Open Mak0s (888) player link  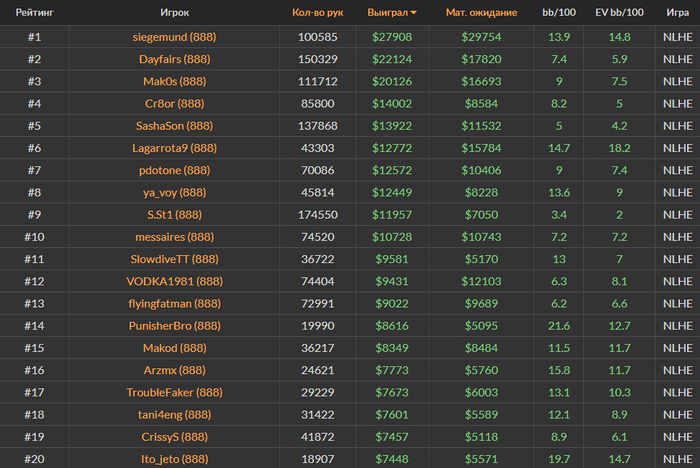(175, 81)
